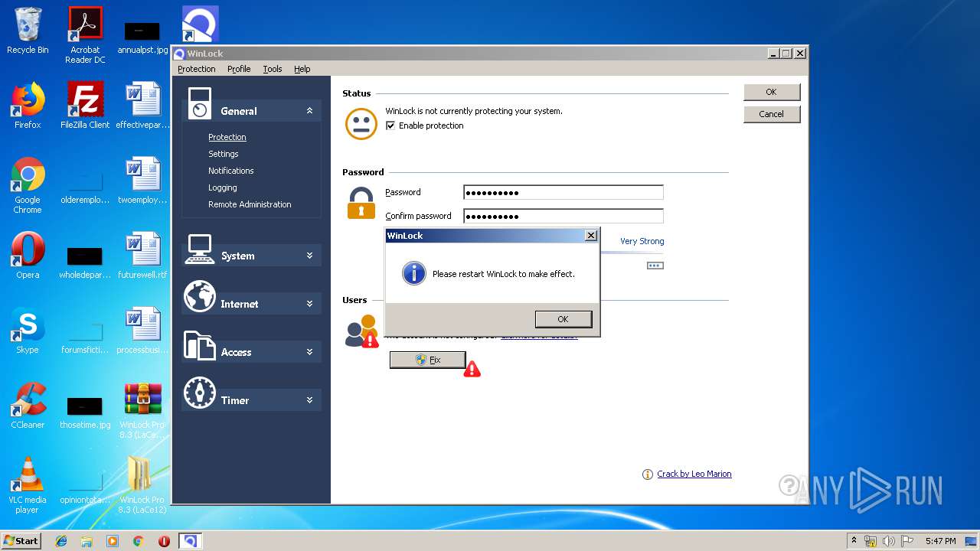This screenshot has height=551, width=980.
Task: Open the Crack by Leo Marion link
Action: tap(694, 474)
